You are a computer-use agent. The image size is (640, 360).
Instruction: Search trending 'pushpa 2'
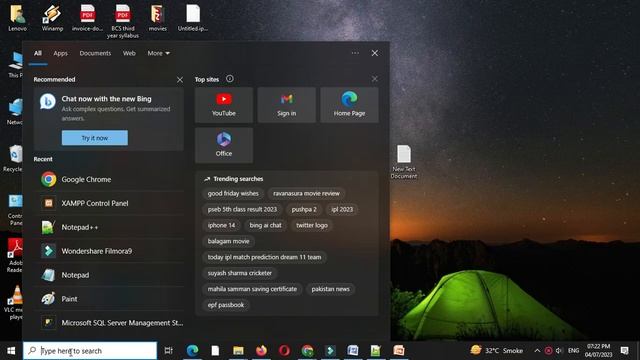[x=304, y=209]
